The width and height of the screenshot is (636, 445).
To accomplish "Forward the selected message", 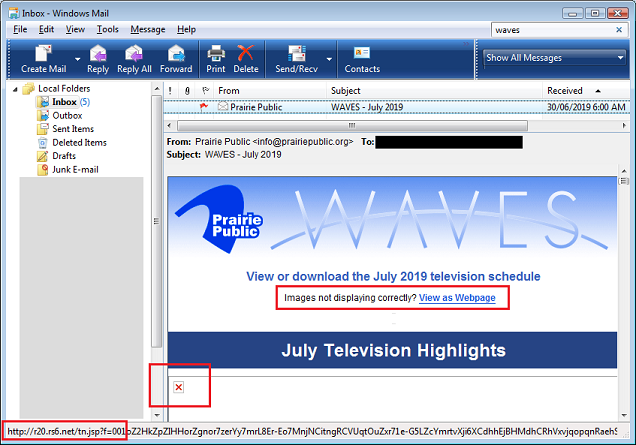I will pos(176,59).
